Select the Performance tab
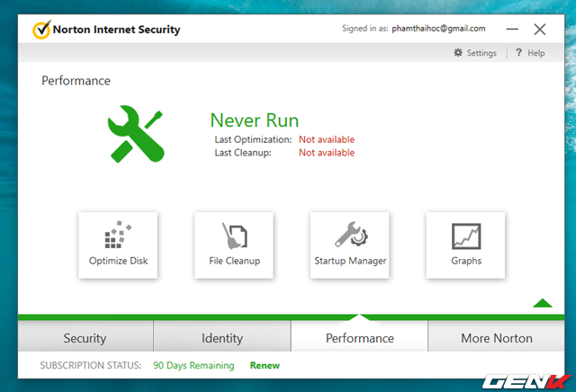The height and width of the screenshot is (392, 576). [x=360, y=336]
